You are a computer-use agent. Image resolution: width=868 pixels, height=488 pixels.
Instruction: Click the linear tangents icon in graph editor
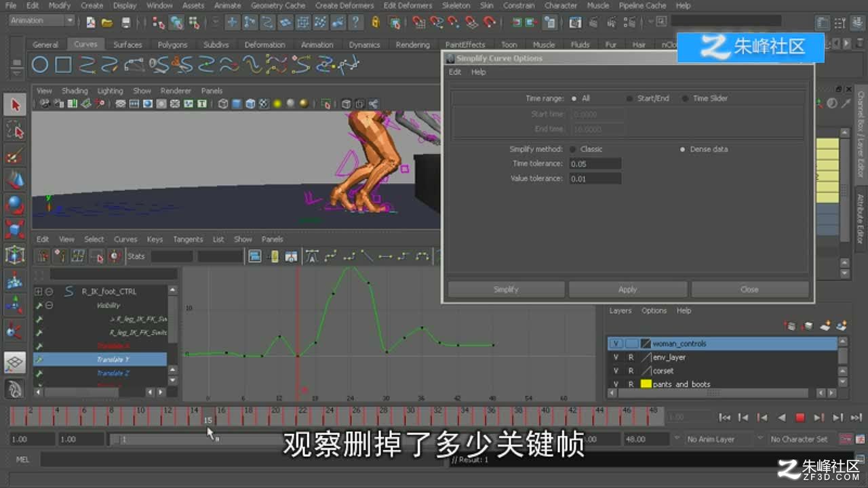(367, 256)
